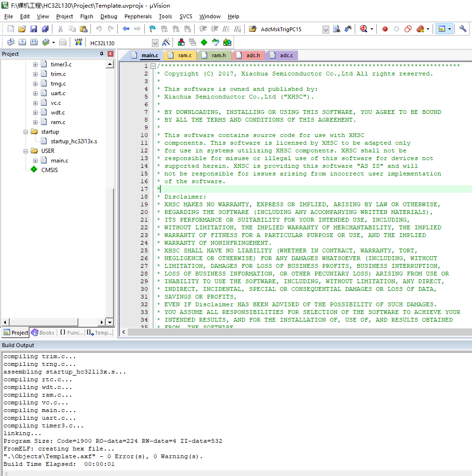Navigate forward with right arrow icon
Viewport: 472px width, 476px height.
[137, 29]
